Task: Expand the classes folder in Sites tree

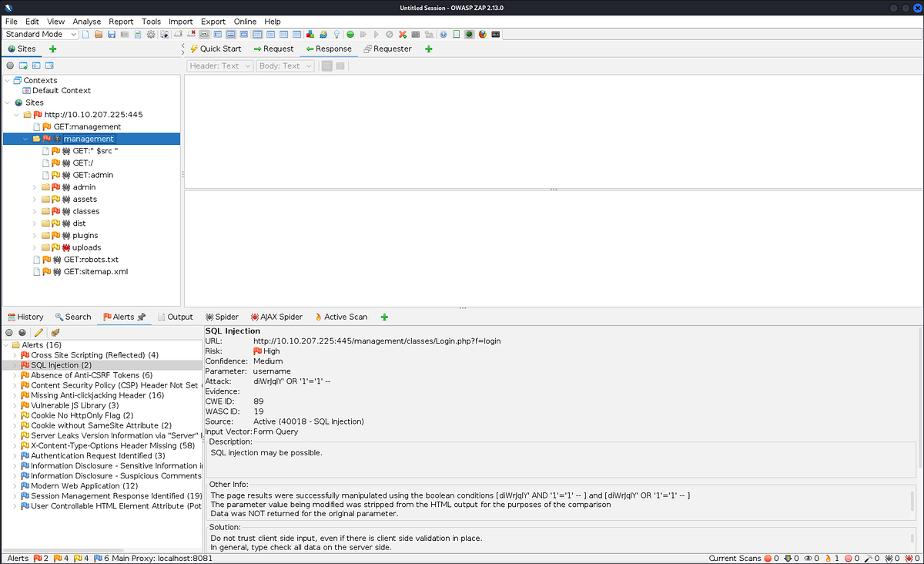Action: pyautogui.click(x=35, y=211)
